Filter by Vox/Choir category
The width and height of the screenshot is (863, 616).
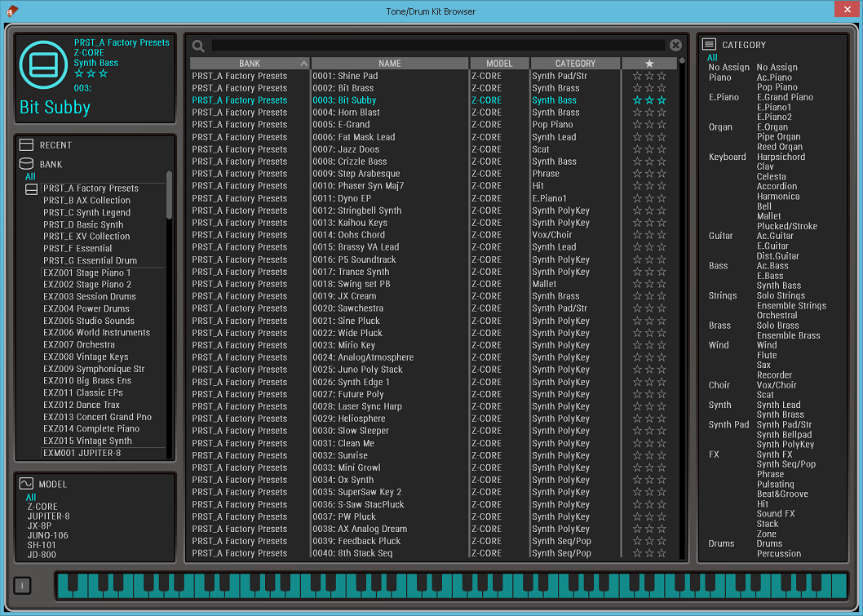click(x=776, y=385)
